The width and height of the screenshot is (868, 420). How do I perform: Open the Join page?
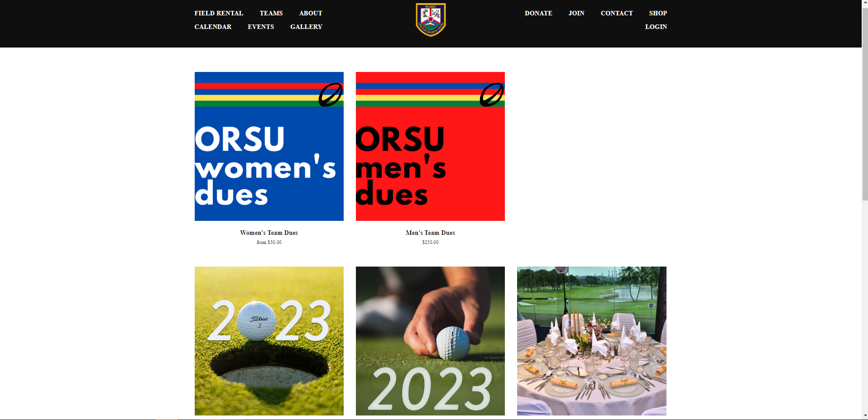(x=576, y=13)
